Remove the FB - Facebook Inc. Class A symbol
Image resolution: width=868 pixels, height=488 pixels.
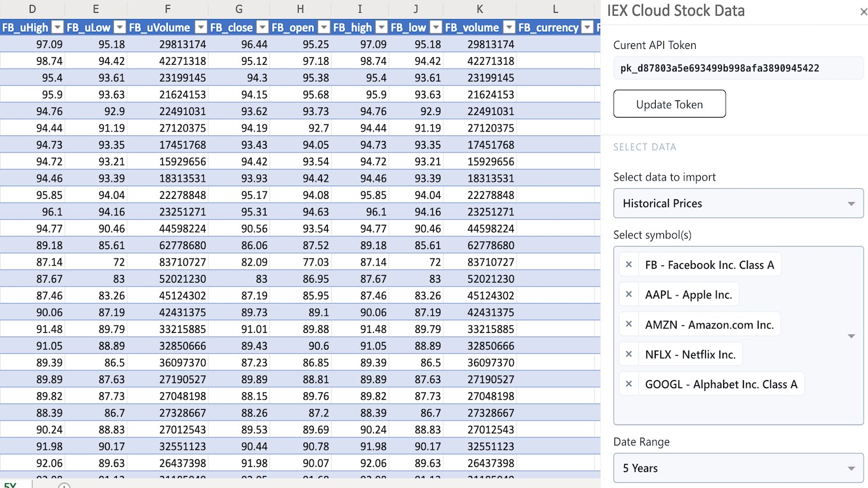pyautogui.click(x=629, y=265)
